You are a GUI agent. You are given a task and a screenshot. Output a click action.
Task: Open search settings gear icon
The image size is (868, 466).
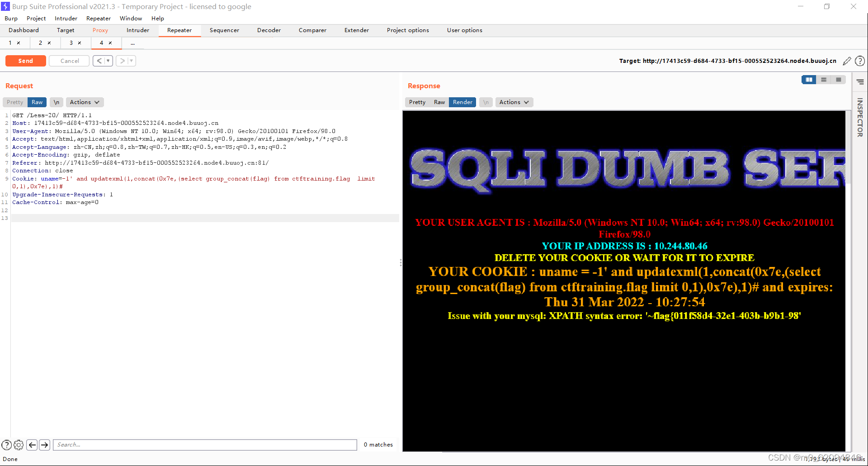pos(19,445)
